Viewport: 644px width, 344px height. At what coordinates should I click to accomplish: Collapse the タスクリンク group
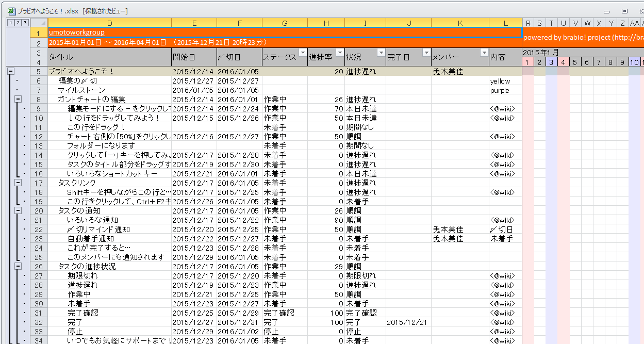[x=18, y=183]
